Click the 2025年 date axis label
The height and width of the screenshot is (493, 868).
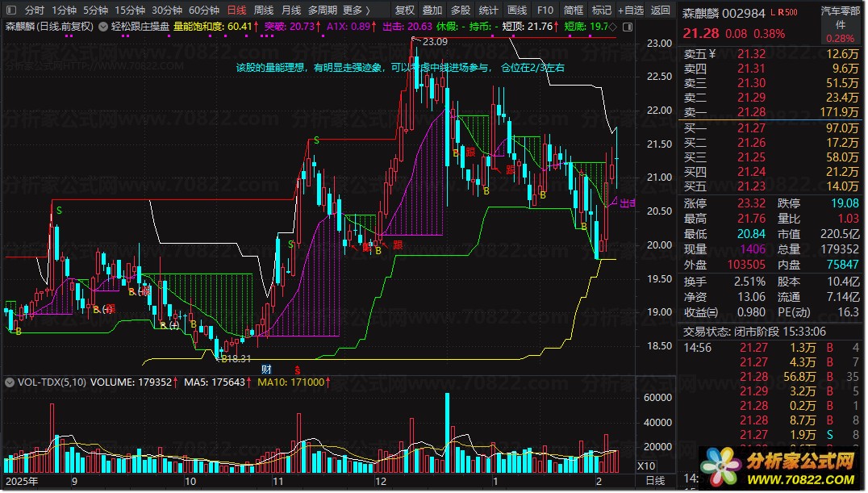pyautogui.click(x=22, y=481)
